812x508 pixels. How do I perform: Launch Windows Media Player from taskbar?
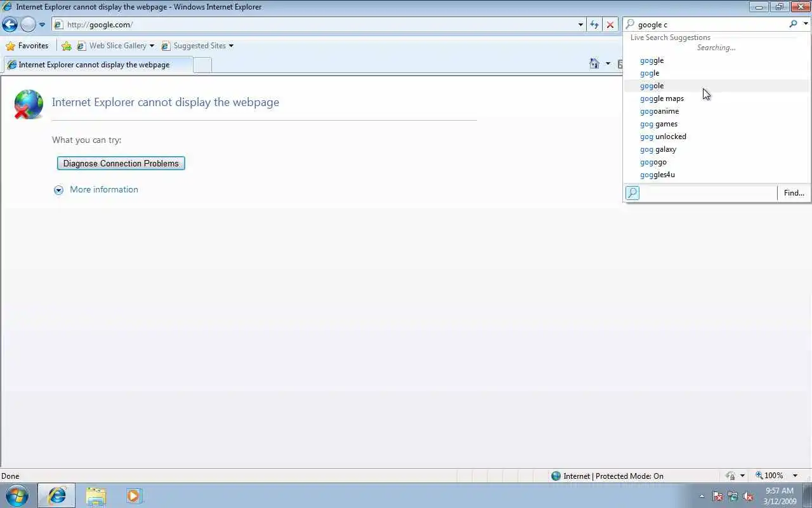pos(134,495)
